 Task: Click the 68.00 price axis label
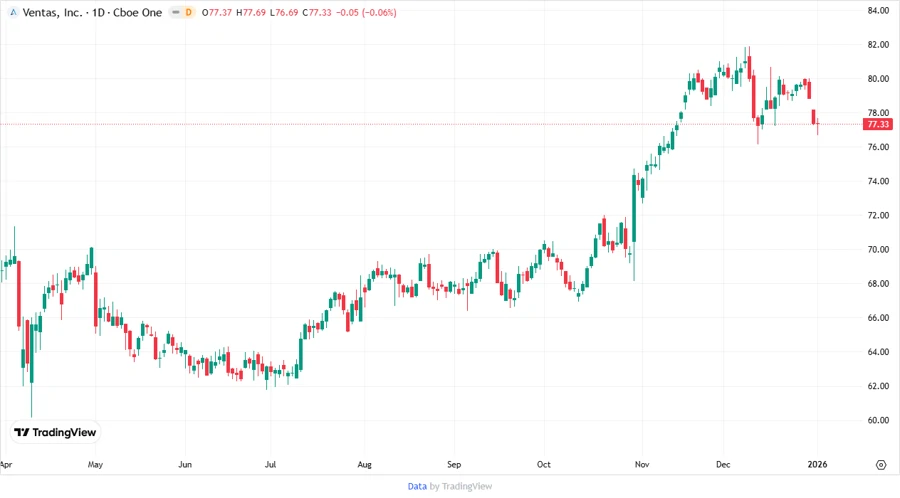click(878, 284)
